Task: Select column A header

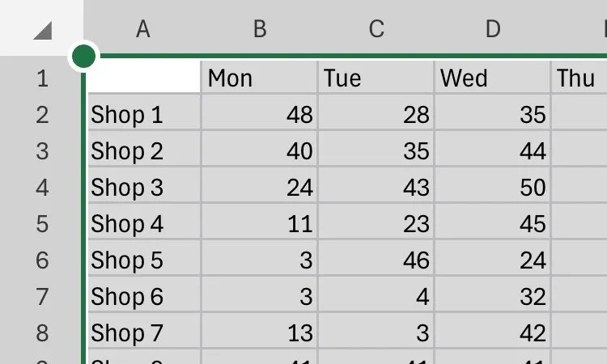Action: (x=143, y=29)
